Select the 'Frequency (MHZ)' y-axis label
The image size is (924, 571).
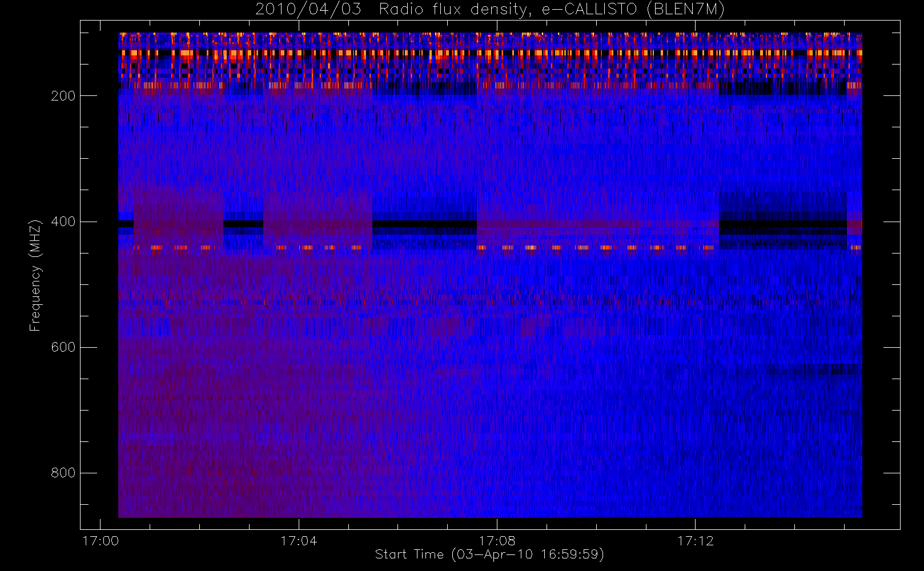35,275
